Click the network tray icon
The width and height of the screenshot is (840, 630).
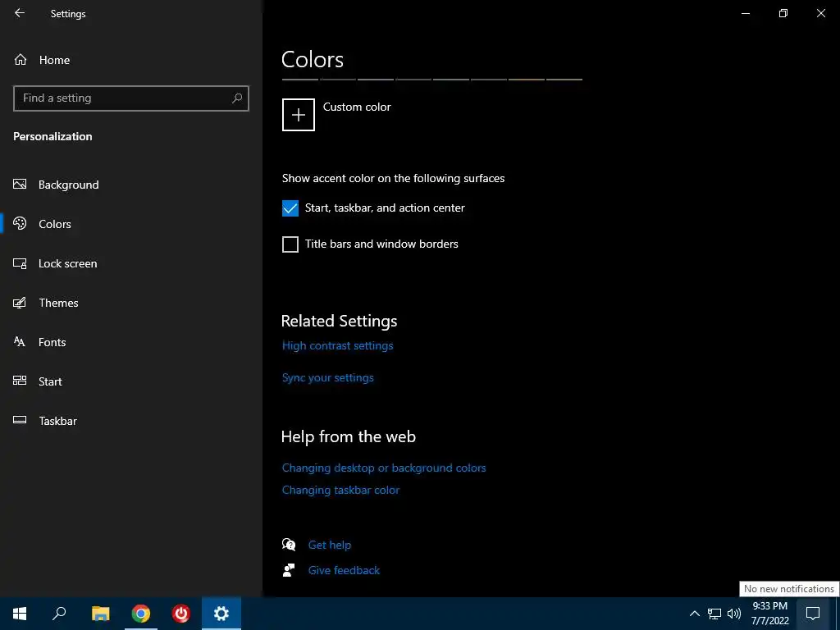tap(714, 614)
